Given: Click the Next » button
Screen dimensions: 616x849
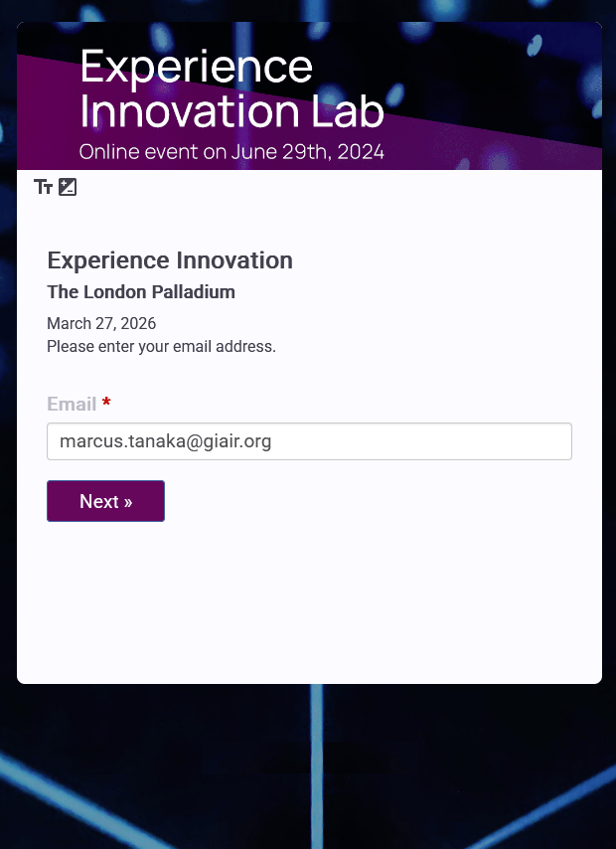Looking at the screenshot, I should click(x=105, y=501).
